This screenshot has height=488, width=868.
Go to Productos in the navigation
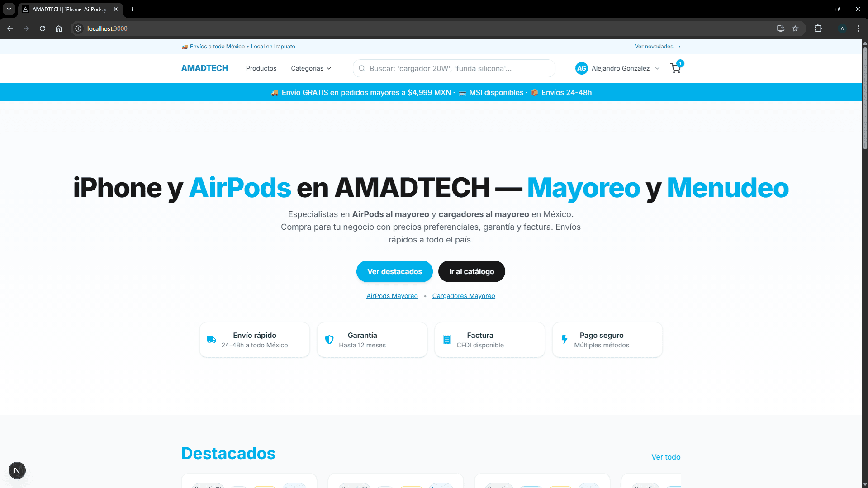tap(261, 68)
